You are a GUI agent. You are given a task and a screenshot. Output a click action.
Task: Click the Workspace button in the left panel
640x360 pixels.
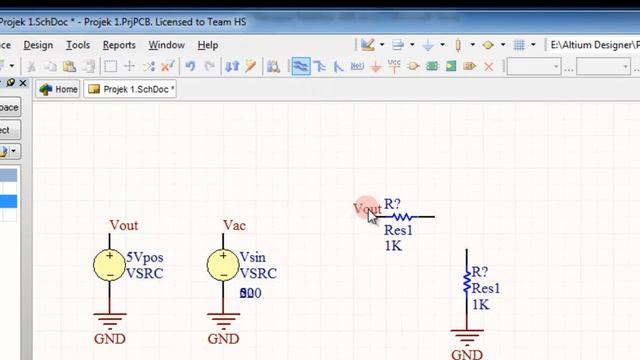coord(9,107)
